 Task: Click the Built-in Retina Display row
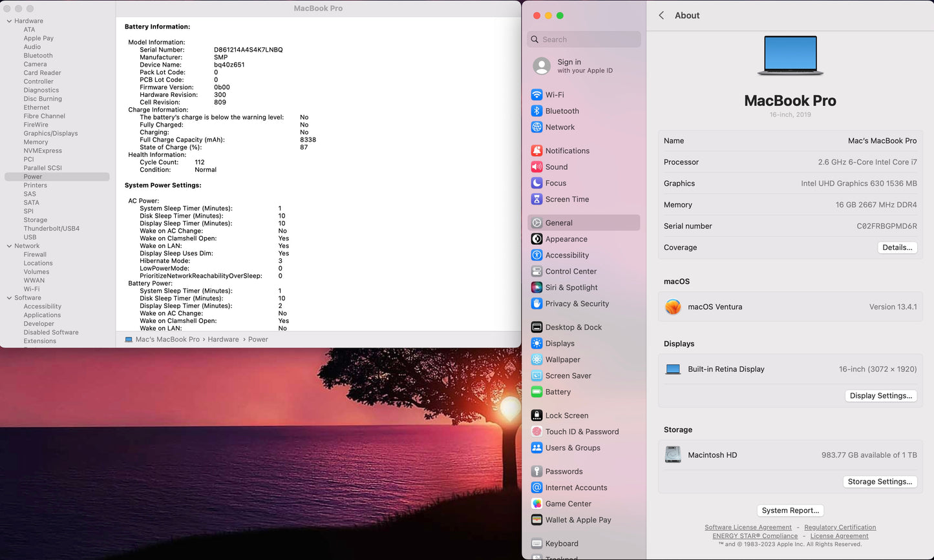tap(791, 369)
